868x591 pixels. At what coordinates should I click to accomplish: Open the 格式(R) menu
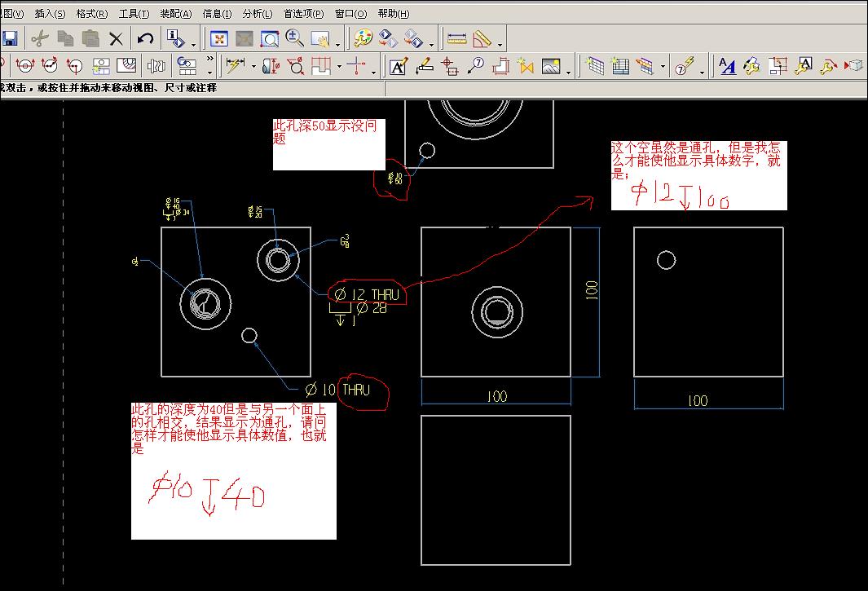(x=92, y=13)
